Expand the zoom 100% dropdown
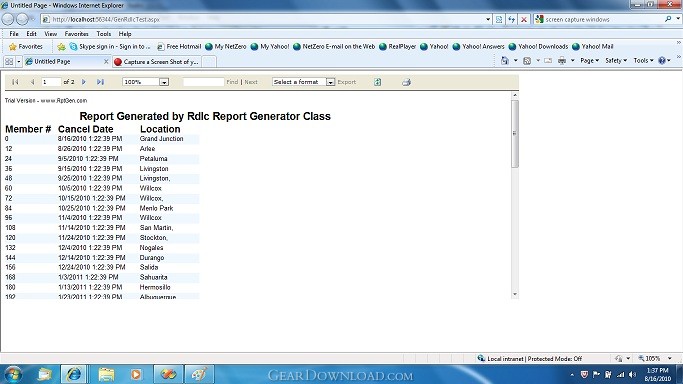Viewport: 683px width, 384px height. click(x=164, y=82)
